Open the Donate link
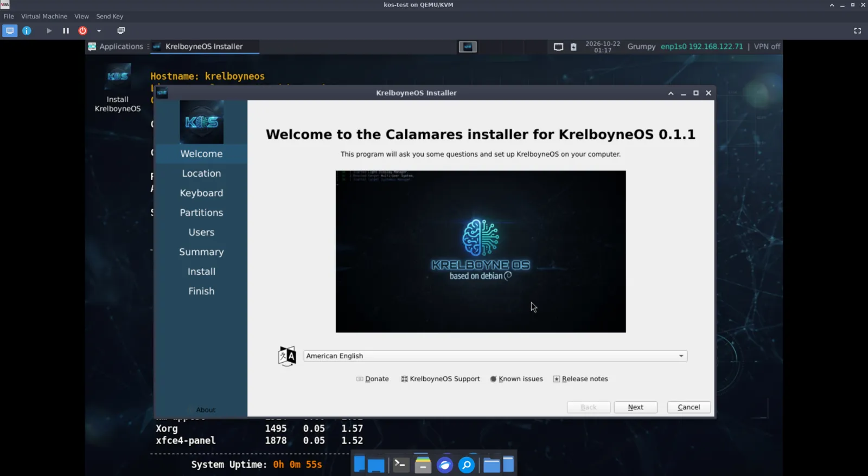The height and width of the screenshot is (476, 868). (x=373, y=379)
